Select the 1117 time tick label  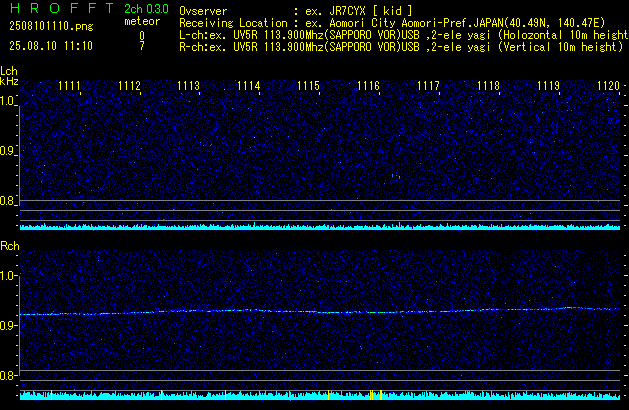[x=428, y=86]
